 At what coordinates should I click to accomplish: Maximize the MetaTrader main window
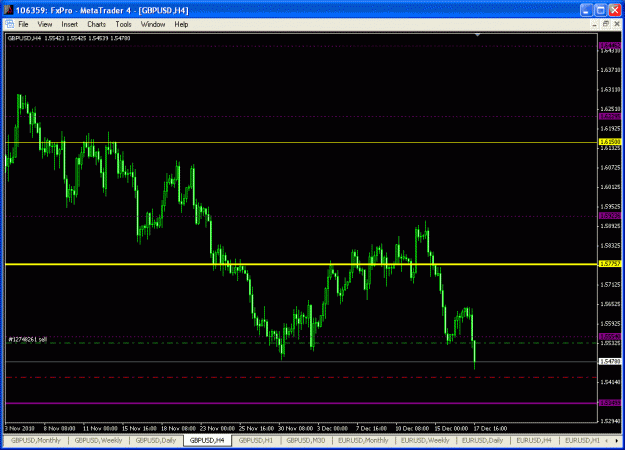point(600,10)
